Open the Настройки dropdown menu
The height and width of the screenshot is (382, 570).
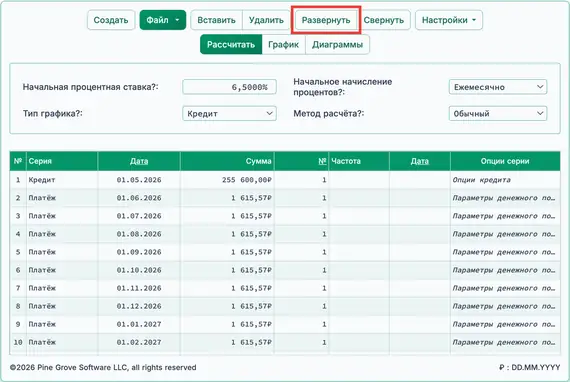(x=449, y=20)
